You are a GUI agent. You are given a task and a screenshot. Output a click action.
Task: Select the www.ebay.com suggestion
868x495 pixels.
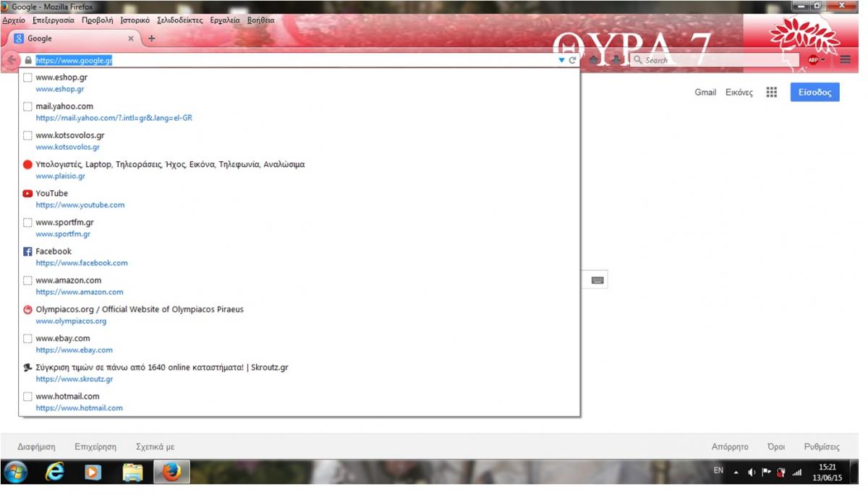tap(299, 344)
